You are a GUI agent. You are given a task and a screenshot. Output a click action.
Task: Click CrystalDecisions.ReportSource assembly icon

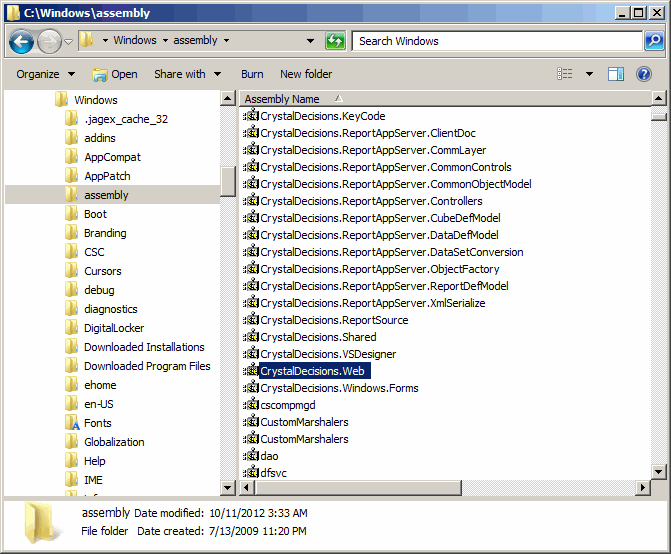coord(251,320)
